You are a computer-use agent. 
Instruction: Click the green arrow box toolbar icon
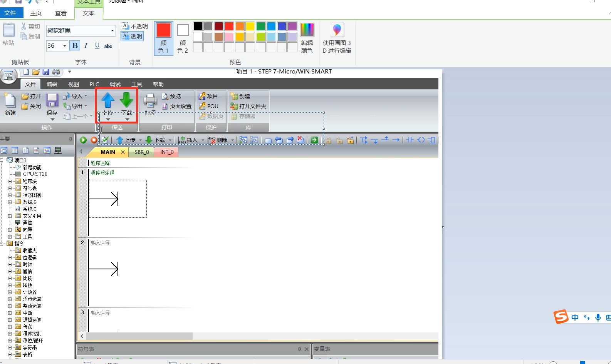[314, 140]
